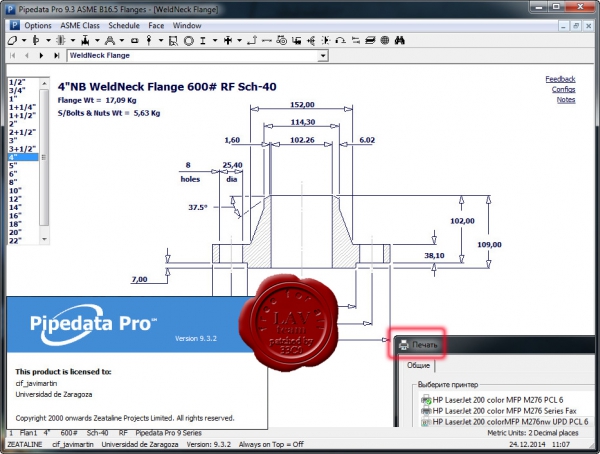Select the Pipe data toolbar icon
This screenshot has width=600, height=454.
(13, 40)
